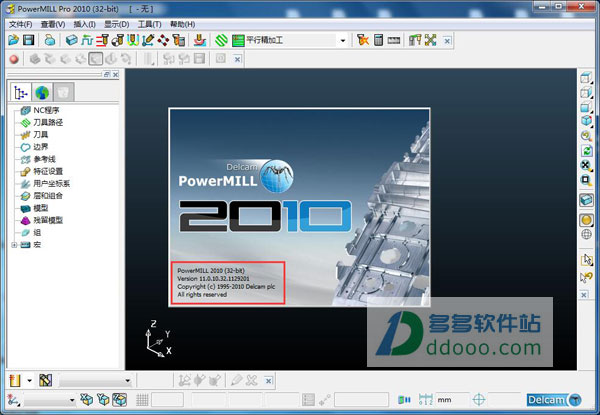Float the explorer panel with restore icon
Screen dimensions: 600x415
107,74
